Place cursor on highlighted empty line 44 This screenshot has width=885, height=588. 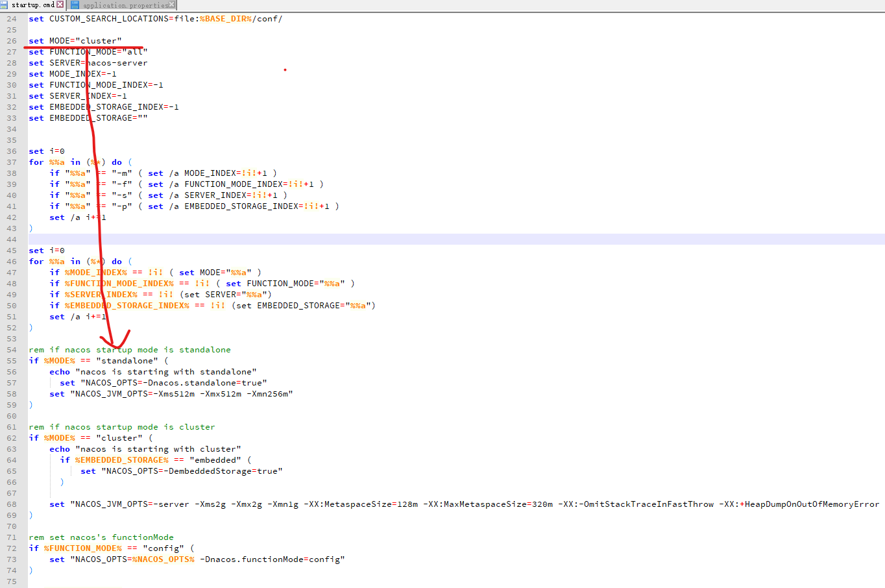456,239
